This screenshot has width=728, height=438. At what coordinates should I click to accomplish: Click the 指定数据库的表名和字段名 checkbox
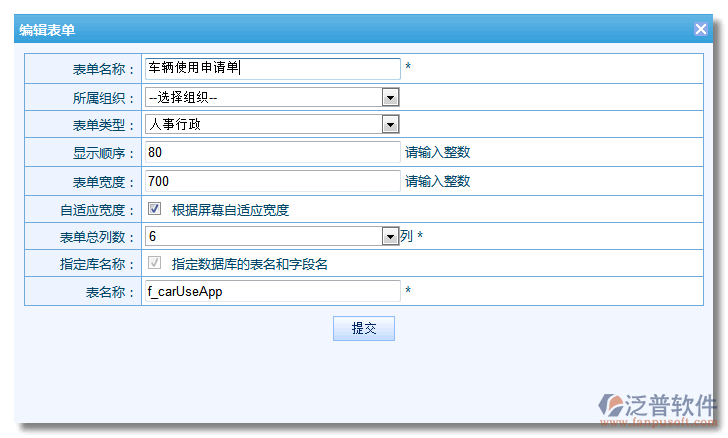point(155,264)
